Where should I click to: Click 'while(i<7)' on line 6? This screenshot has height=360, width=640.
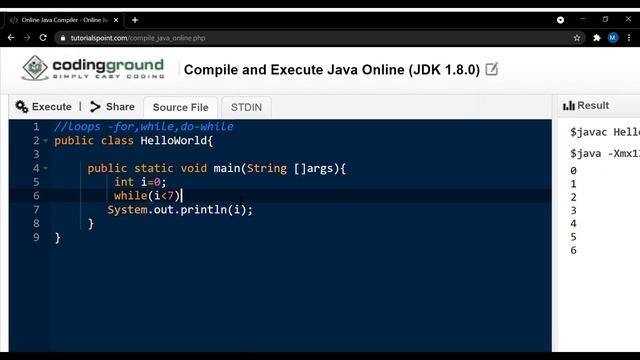pos(147,196)
